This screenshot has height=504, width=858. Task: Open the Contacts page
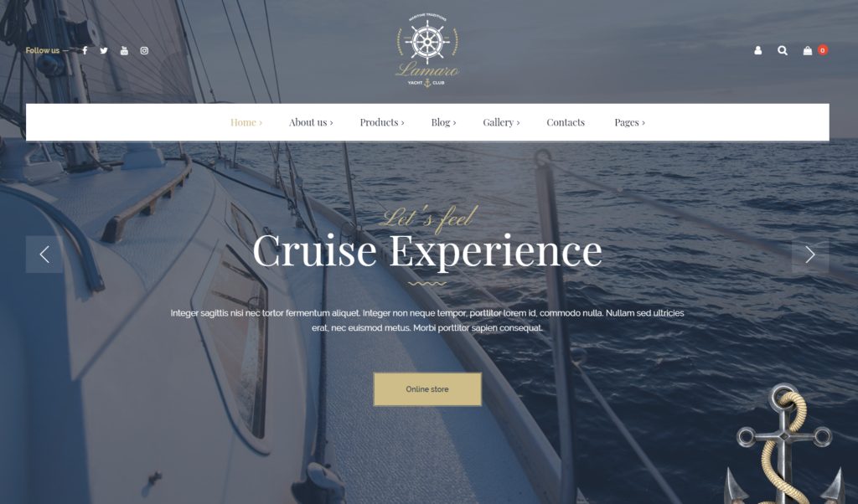coord(566,122)
